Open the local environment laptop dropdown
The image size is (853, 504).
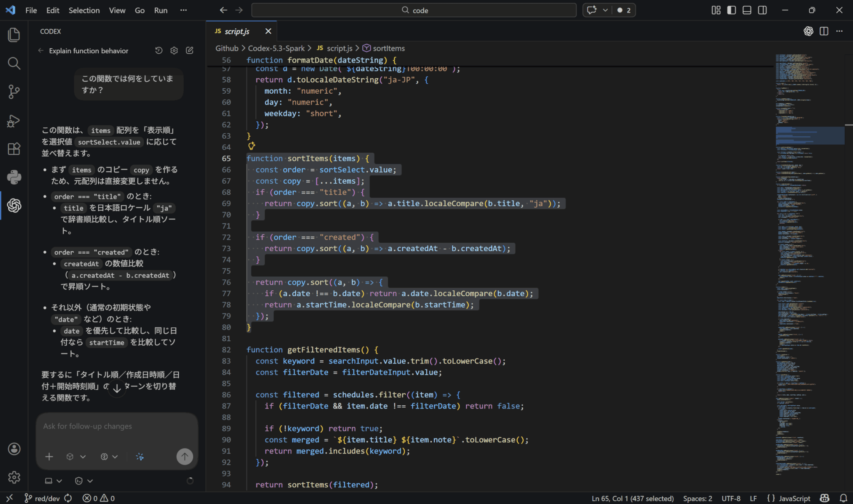pos(53,481)
